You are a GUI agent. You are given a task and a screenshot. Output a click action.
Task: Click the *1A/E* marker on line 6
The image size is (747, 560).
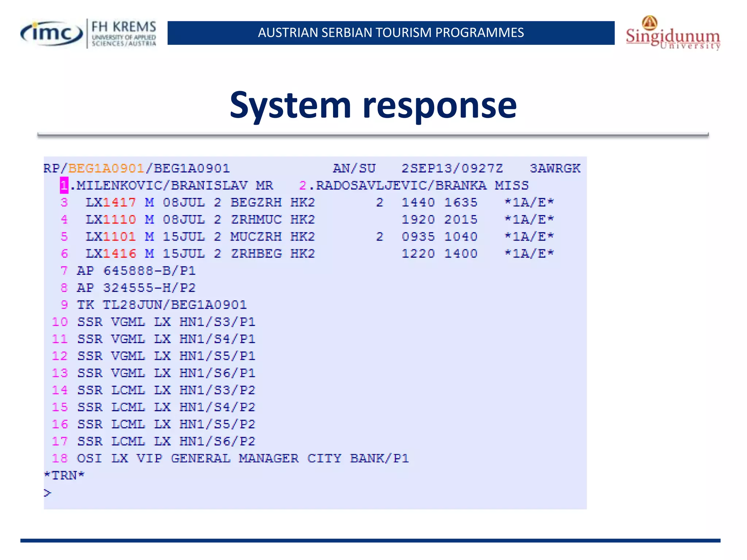[x=529, y=254]
